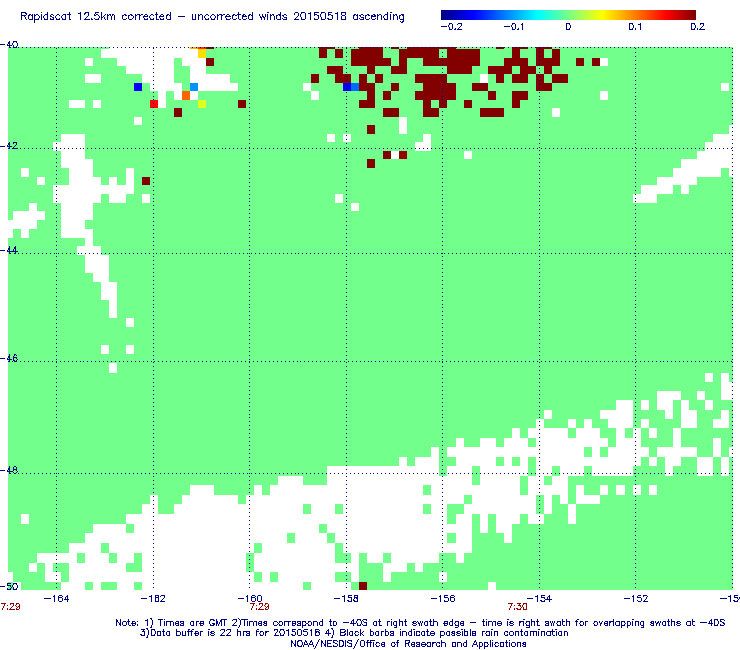The height and width of the screenshot is (650, 740).
Task: Click the -44 latitude axis label
Action: coord(9,250)
